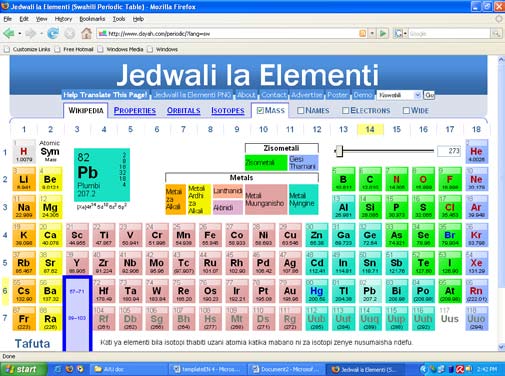Click the page scrollbar down arrow
The image size is (505, 376).
pyautogui.click(x=501, y=347)
